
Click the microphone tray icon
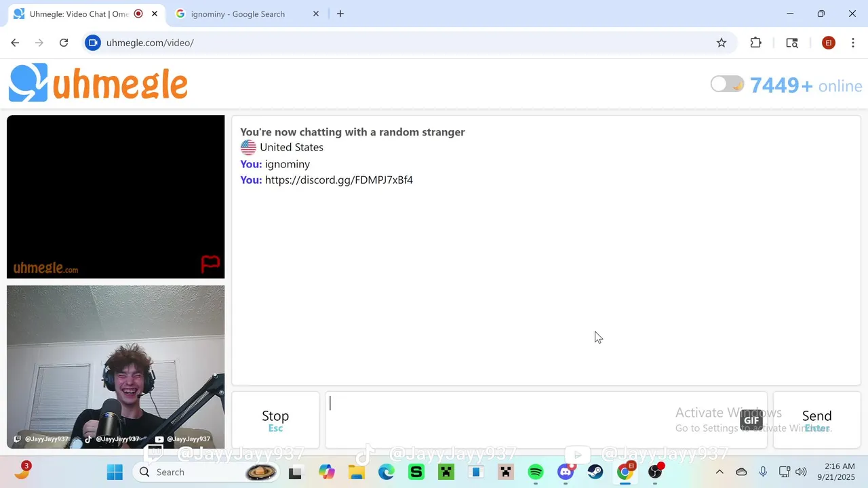coord(763,472)
